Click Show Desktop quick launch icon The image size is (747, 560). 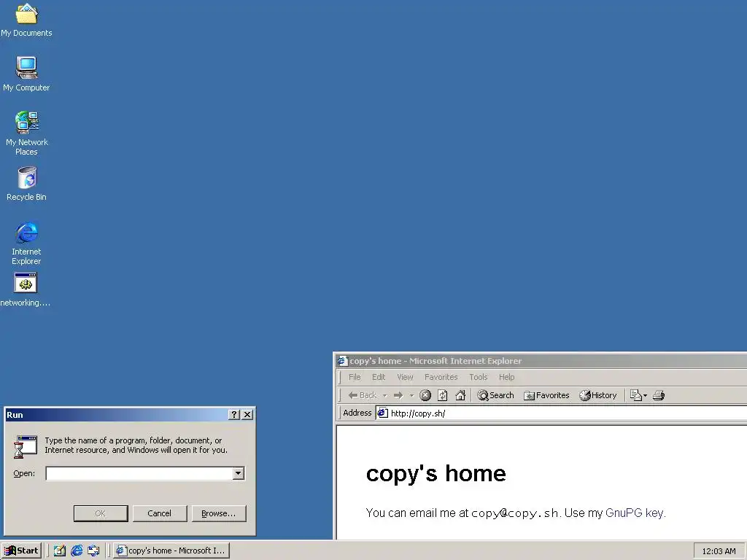pyautogui.click(x=60, y=551)
